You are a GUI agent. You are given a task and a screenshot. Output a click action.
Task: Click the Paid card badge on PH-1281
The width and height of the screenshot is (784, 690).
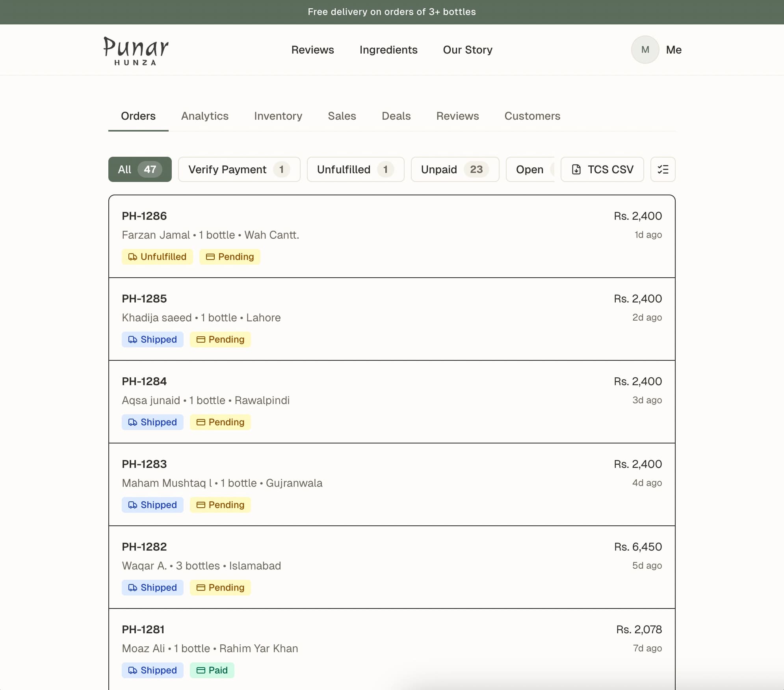212,670
